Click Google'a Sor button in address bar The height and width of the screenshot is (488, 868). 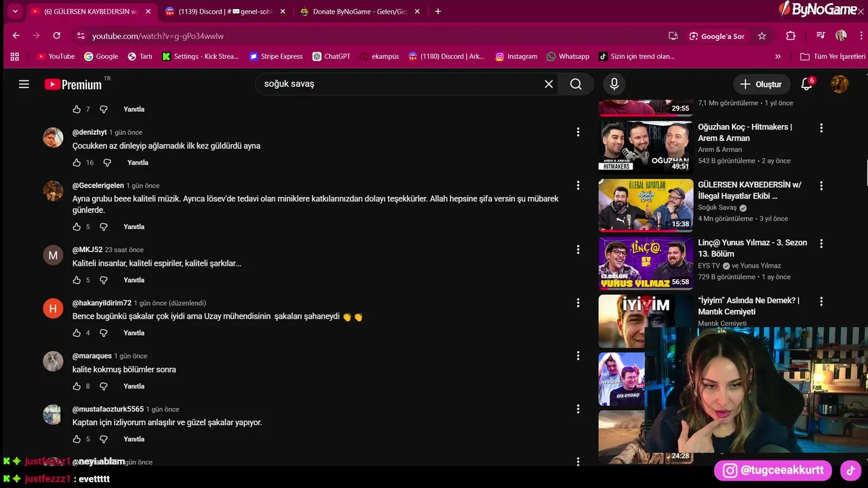(x=717, y=36)
